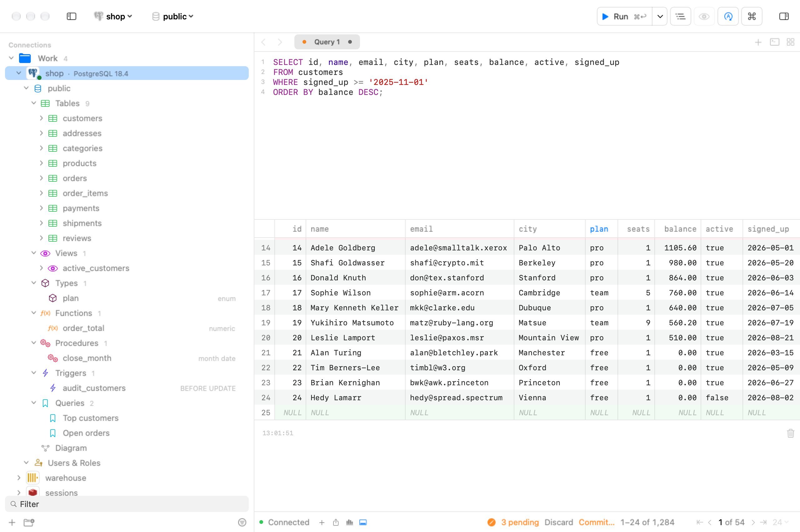Click the trash icon in the log area
This screenshot has width=800, height=532.
tap(791, 433)
